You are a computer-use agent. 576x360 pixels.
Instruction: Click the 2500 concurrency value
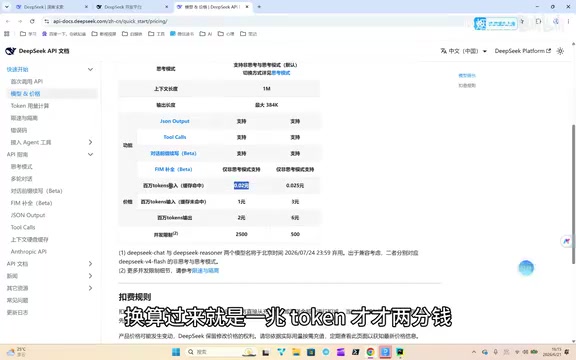pyautogui.click(x=241, y=234)
